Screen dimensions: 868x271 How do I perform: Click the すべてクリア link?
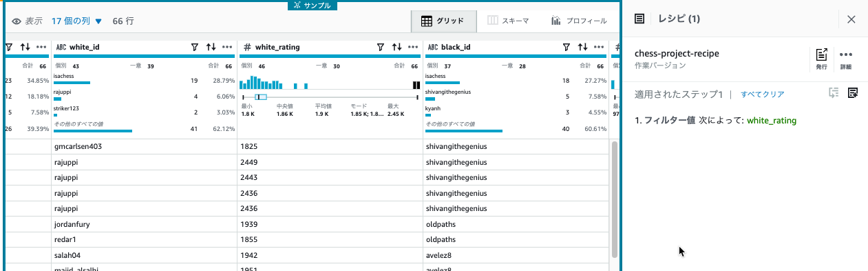point(762,94)
